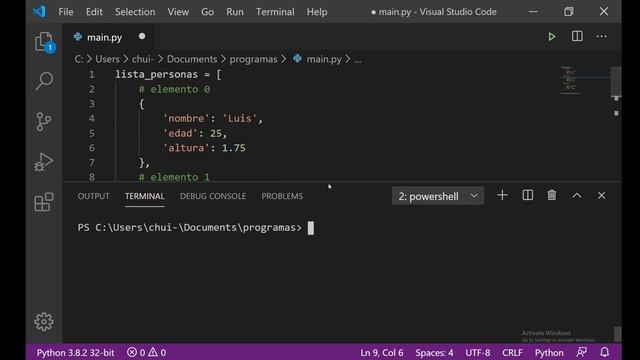Screen dimensions: 640x360
Task: Open the Selection menu
Action: [x=135, y=12]
